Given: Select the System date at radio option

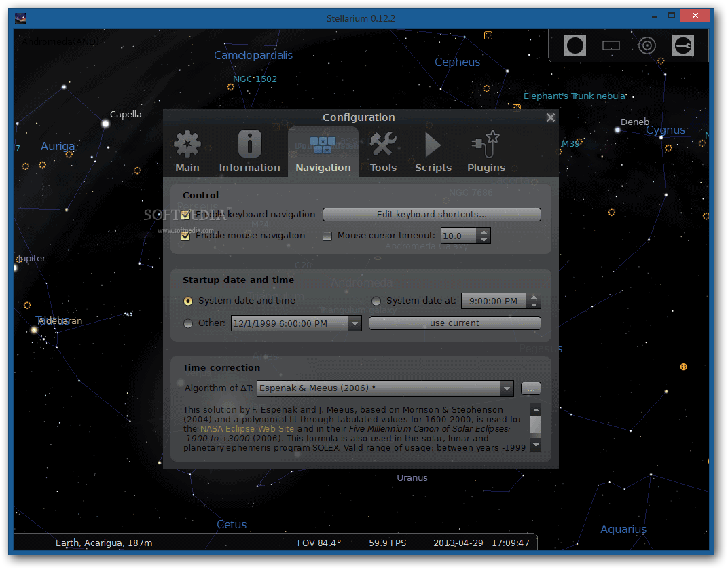Looking at the screenshot, I should click(376, 301).
